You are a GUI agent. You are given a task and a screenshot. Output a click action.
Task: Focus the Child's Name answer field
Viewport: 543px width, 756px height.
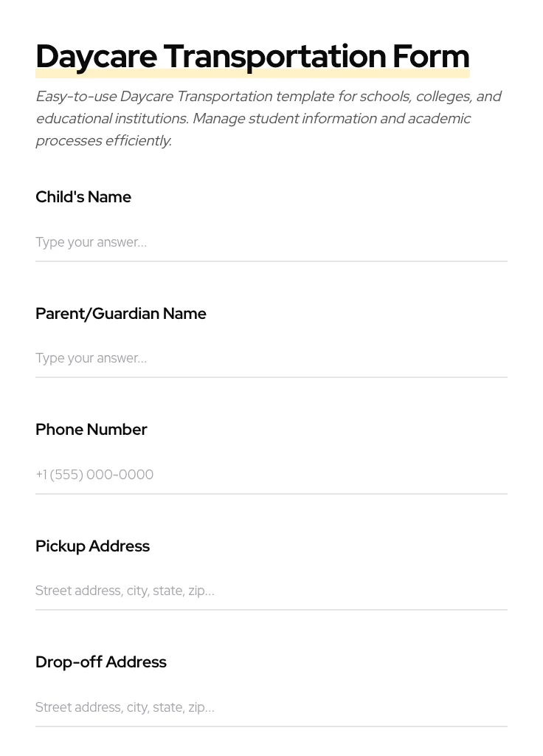[271, 242]
